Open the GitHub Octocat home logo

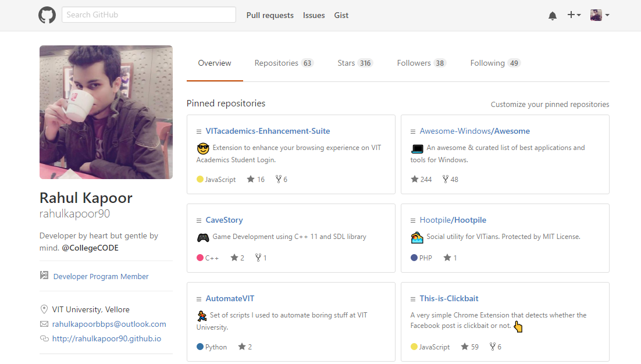tap(47, 15)
